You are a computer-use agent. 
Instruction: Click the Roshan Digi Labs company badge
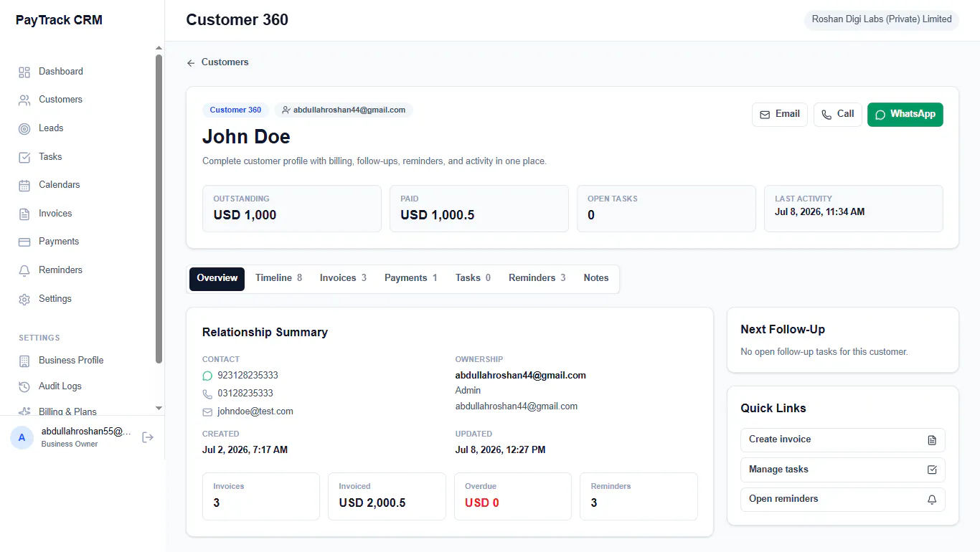tap(882, 20)
